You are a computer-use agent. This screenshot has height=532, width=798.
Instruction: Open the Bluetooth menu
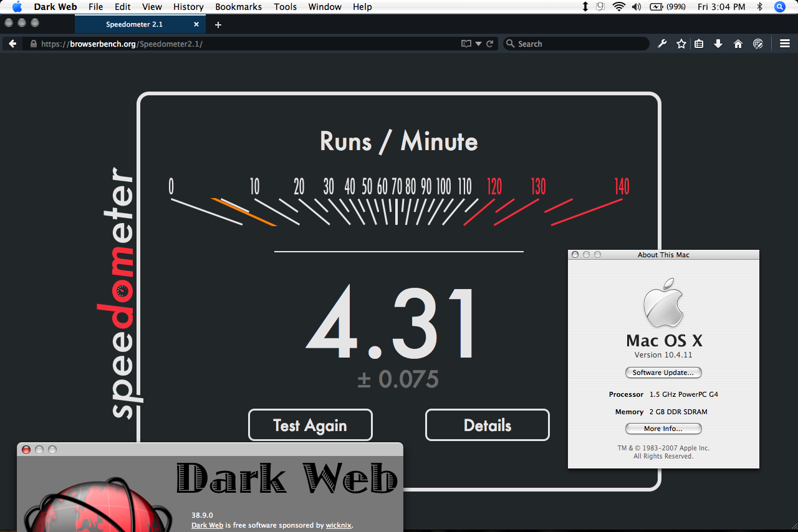759,7
